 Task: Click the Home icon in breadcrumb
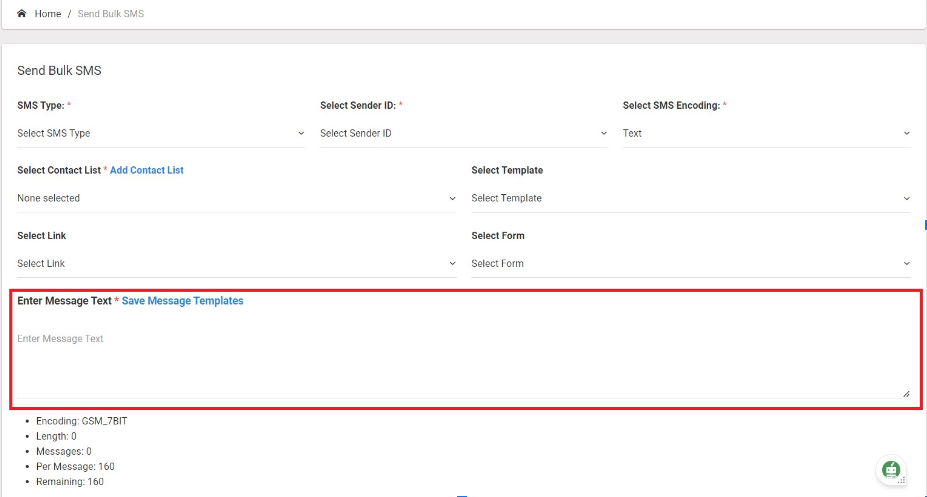pos(21,13)
